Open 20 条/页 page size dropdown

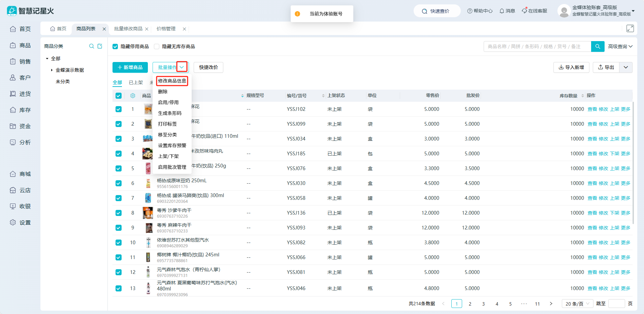pos(577,304)
